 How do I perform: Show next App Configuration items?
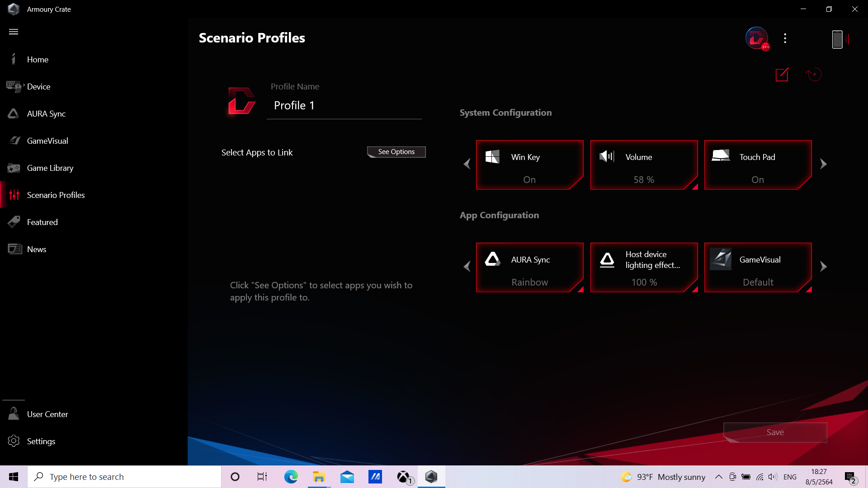[x=823, y=267]
